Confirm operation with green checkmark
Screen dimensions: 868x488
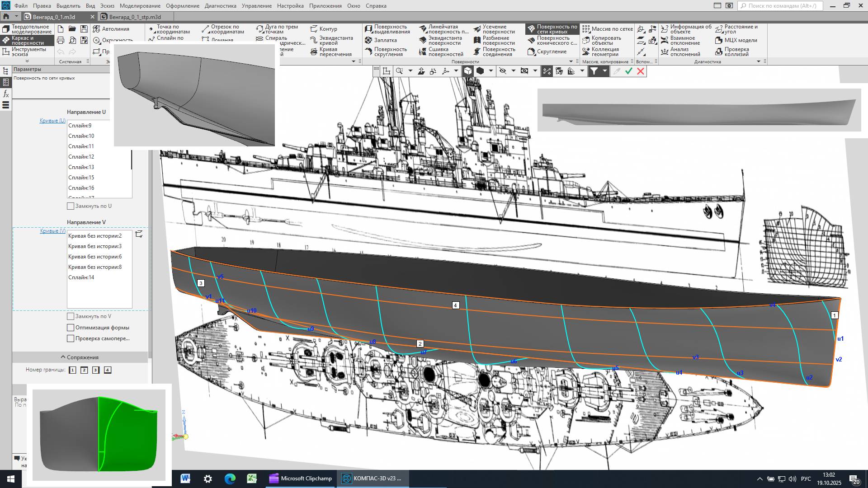(x=628, y=71)
